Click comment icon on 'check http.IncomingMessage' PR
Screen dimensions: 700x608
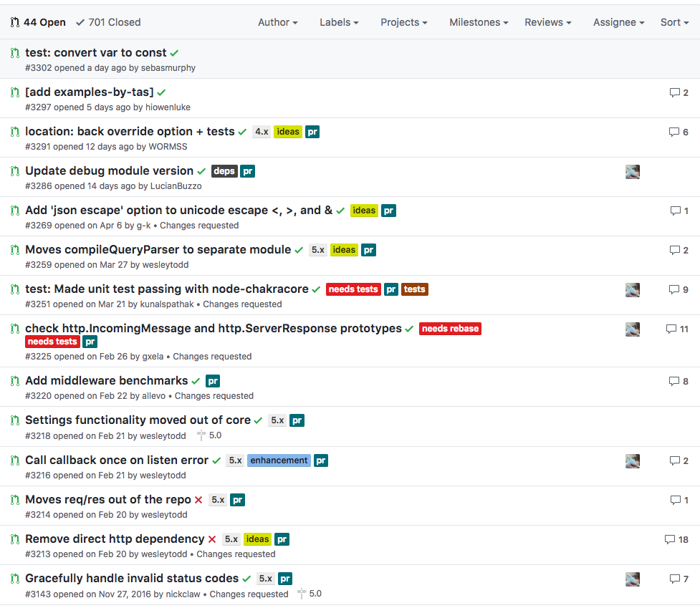(671, 329)
